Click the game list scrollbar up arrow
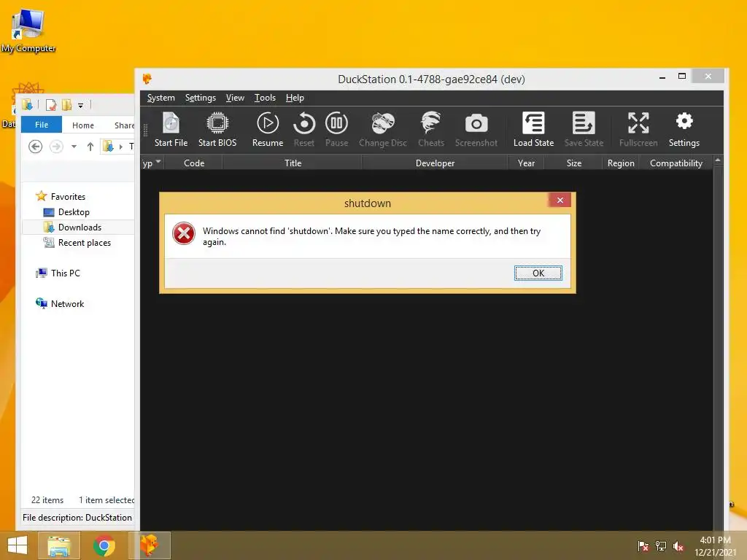747x560 pixels. tap(718, 160)
